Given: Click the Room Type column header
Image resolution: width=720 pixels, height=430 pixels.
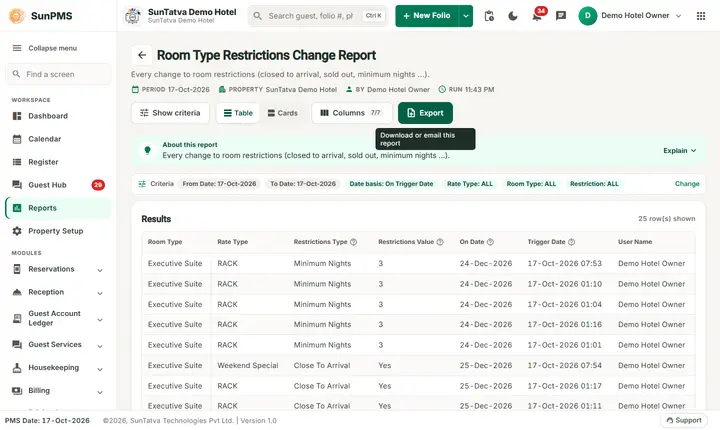Looking at the screenshot, I should coord(165,242).
